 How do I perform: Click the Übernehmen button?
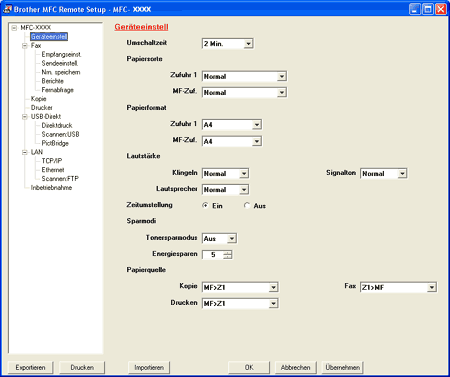click(x=343, y=368)
